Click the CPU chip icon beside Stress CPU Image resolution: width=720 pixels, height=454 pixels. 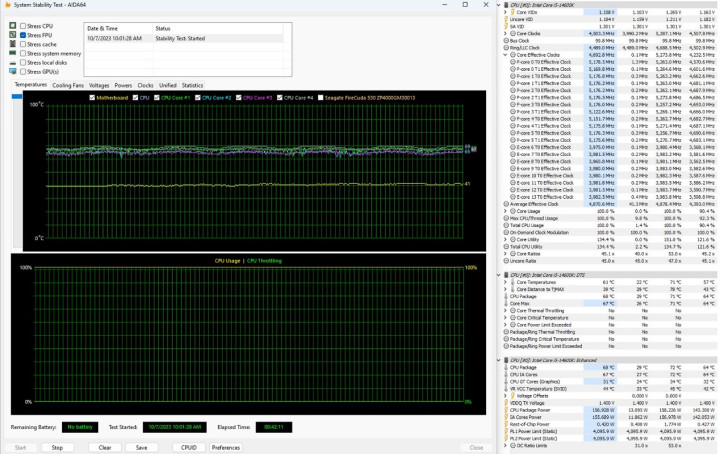click(x=12, y=25)
